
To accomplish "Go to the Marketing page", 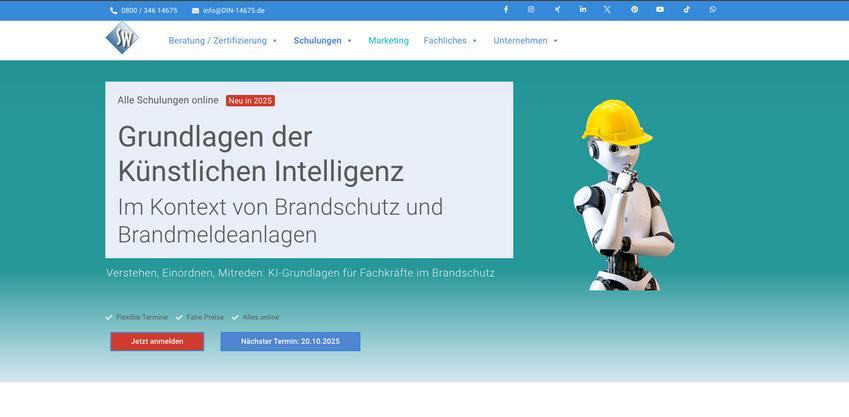I will (388, 41).
